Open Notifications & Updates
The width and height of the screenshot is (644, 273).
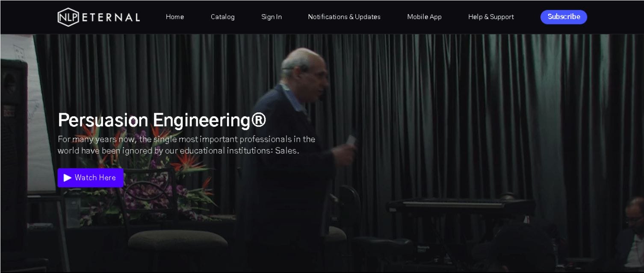click(x=344, y=17)
